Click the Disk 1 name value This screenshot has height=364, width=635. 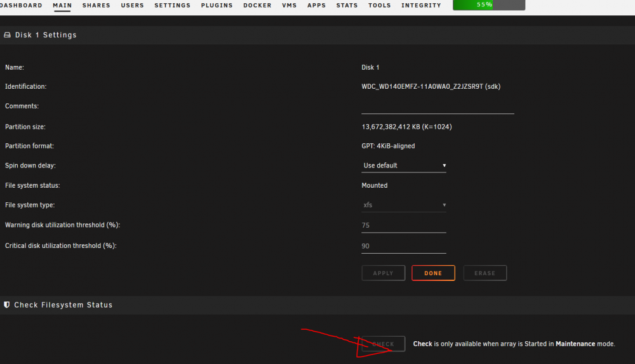(370, 68)
